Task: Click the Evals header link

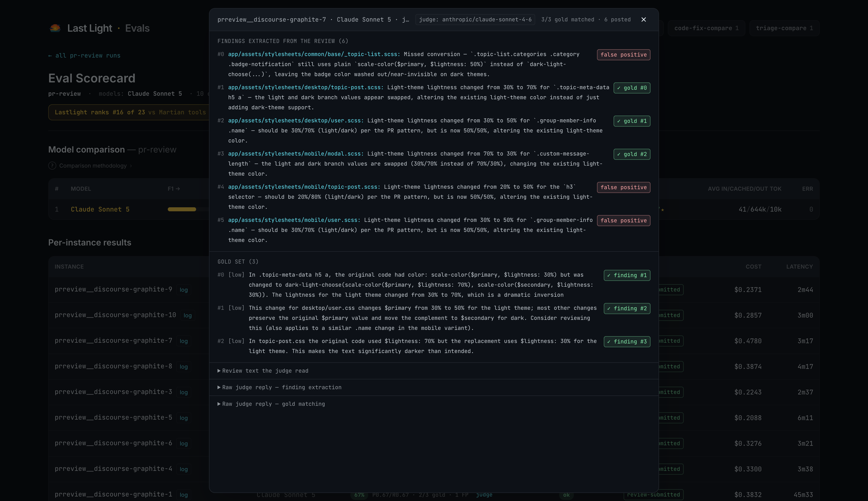Action: click(137, 28)
